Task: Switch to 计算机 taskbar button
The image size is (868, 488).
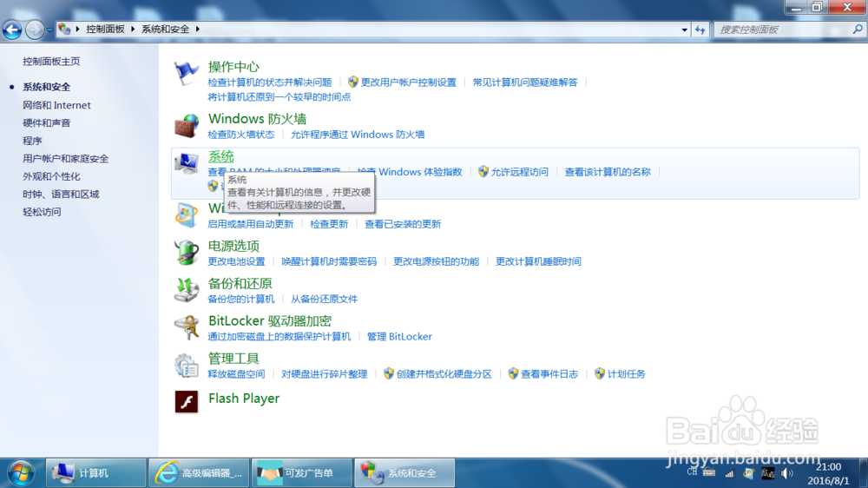Action: click(95, 473)
